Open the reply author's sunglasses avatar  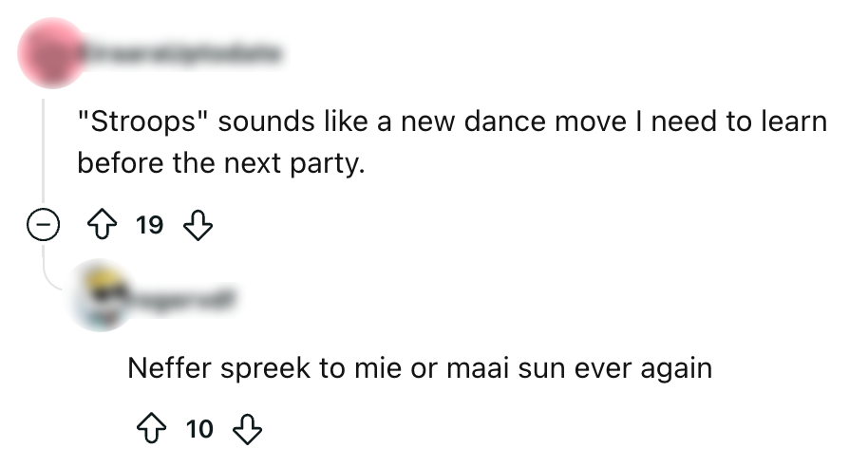click(x=104, y=294)
